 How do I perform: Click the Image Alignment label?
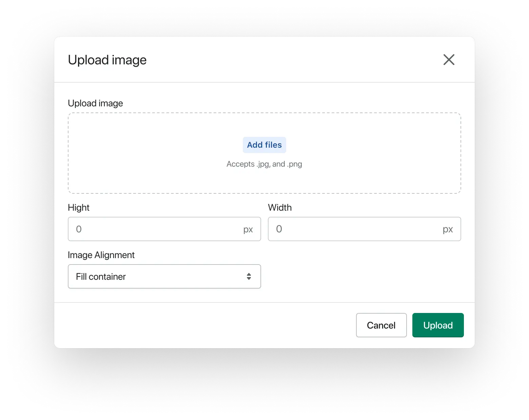click(x=101, y=255)
